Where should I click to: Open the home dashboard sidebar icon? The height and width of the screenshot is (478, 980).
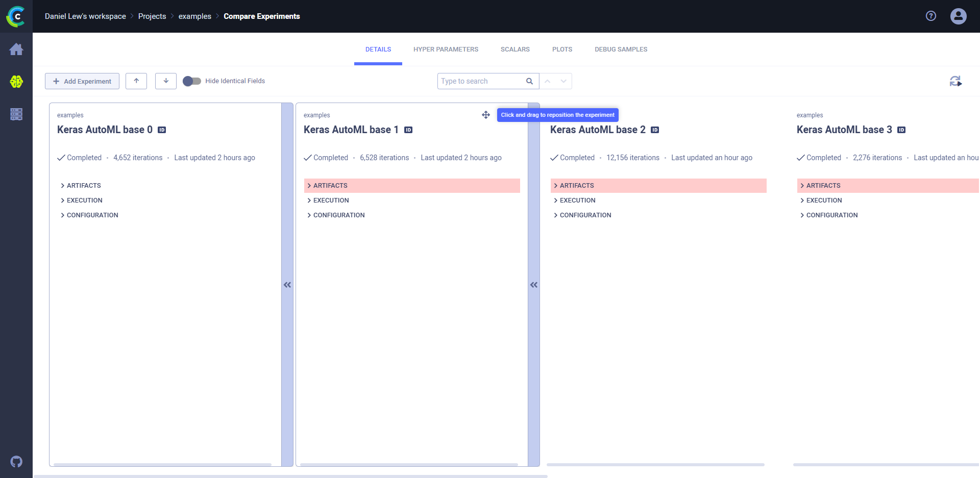pyautogui.click(x=16, y=49)
